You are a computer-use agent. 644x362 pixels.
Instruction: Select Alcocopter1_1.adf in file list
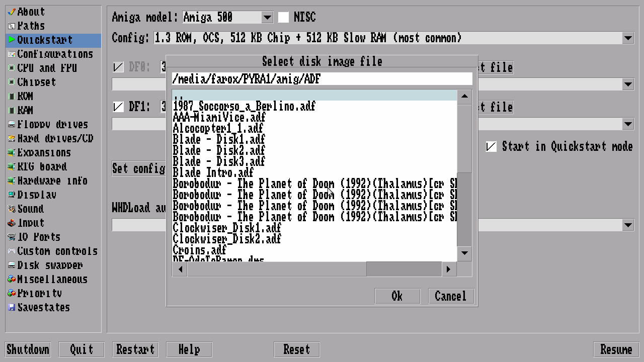point(219,128)
